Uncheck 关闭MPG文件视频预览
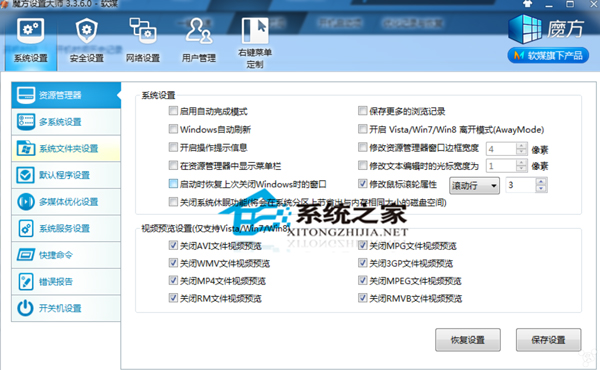 click(362, 245)
